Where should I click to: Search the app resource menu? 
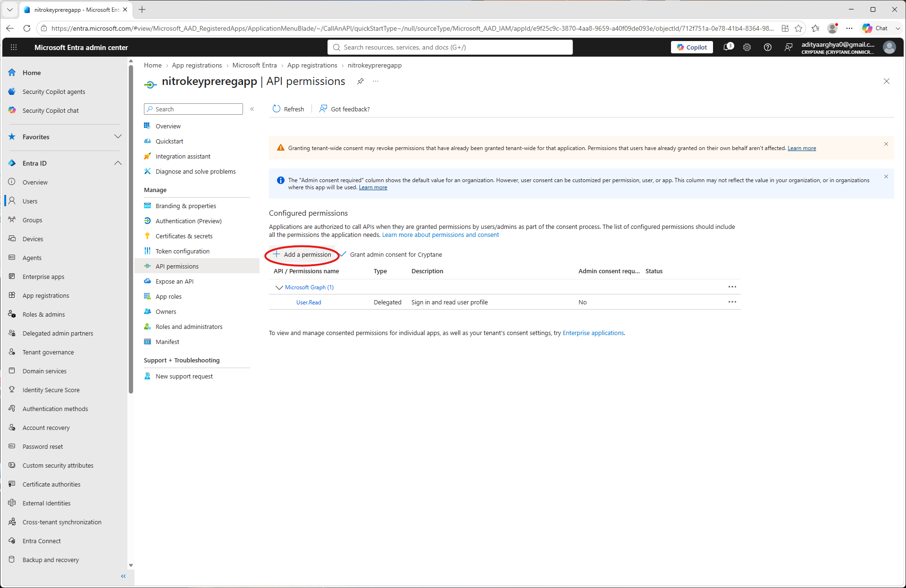pyautogui.click(x=193, y=109)
